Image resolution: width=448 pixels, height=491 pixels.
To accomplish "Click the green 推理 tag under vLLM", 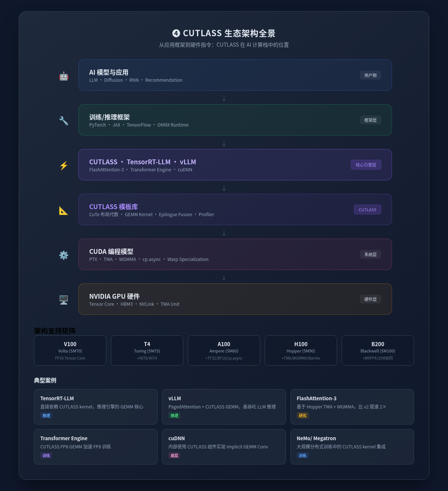I will 174,416.
